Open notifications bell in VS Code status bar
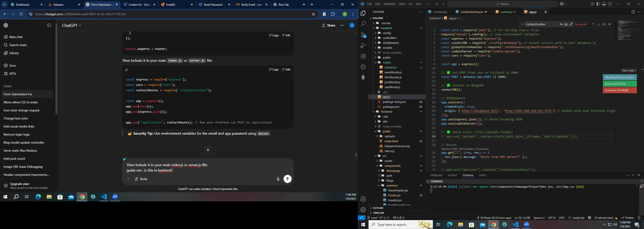The image size is (644, 229). coord(639,218)
